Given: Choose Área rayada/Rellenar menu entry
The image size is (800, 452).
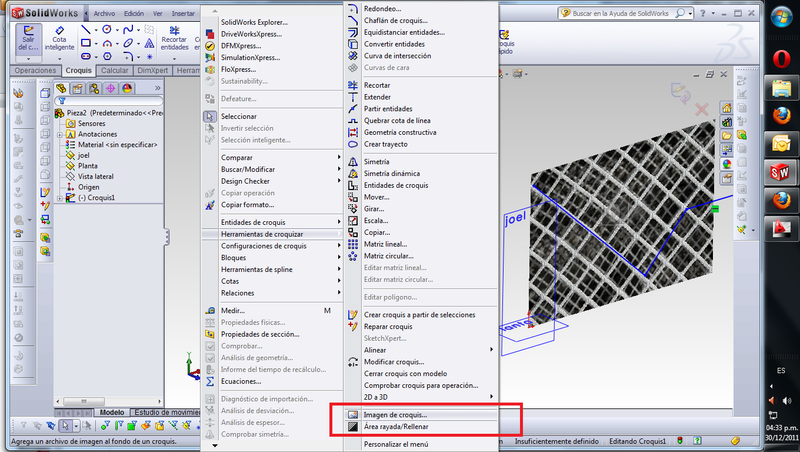Looking at the screenshot, I should 396,426.
